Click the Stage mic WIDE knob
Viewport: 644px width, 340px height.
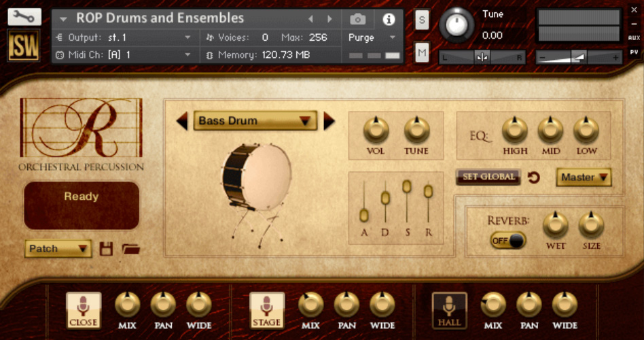click(x=382, y=305)
